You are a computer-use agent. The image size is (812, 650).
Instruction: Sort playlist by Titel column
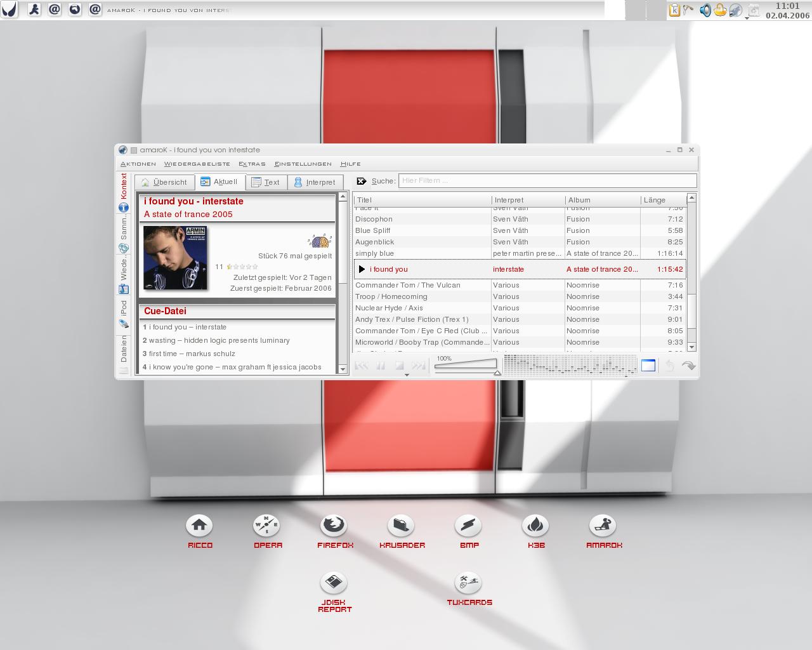(x=422, y=200)
